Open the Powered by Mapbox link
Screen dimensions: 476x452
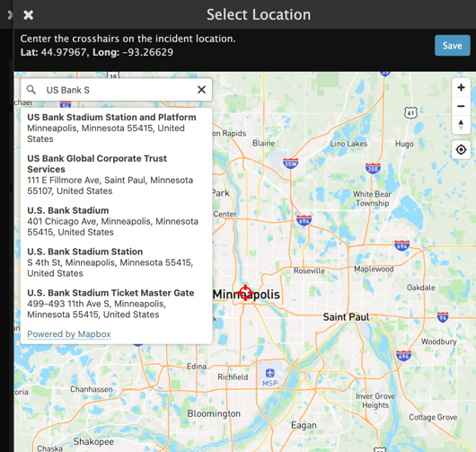pos(69,334)
